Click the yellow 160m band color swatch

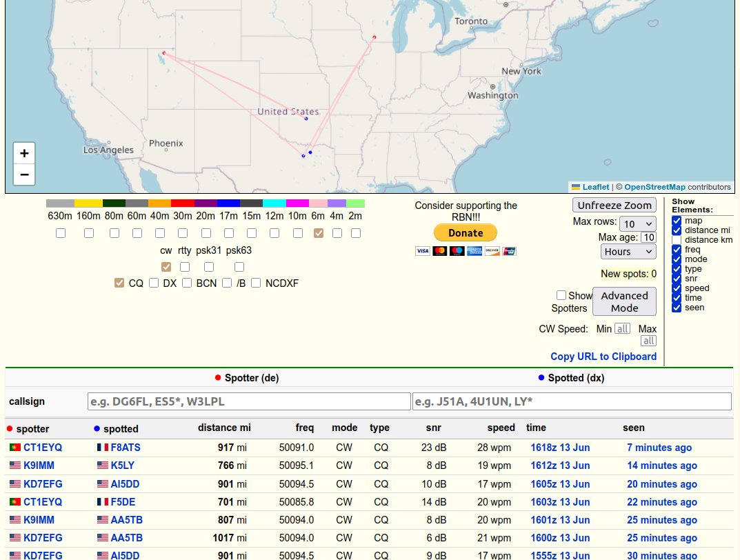(x=88, y=203)
